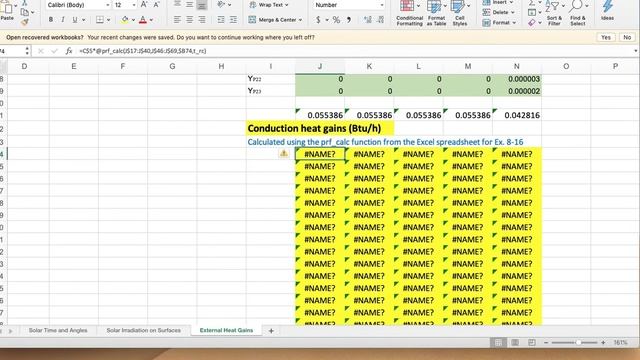Select column J header
The height and width of the screenshot is (360, 640).
320,66
